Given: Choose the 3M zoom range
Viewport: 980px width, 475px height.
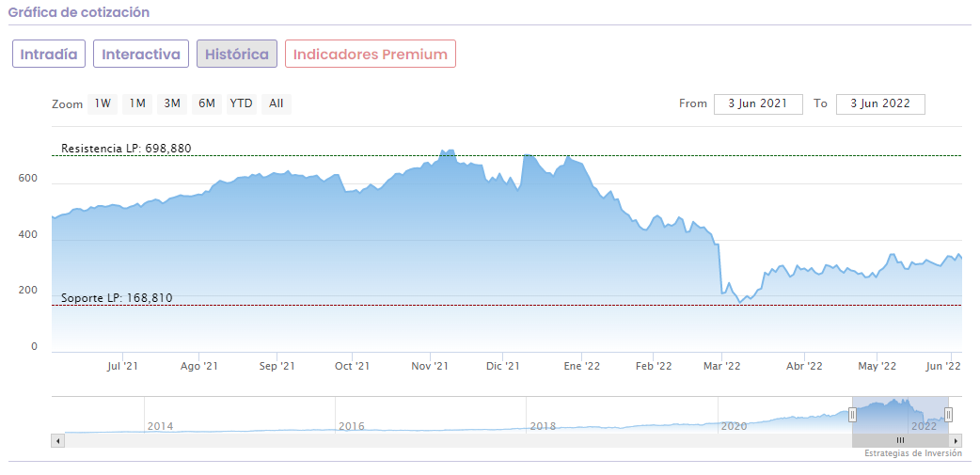Looking at the screenshot, I should tap(172, 103).
